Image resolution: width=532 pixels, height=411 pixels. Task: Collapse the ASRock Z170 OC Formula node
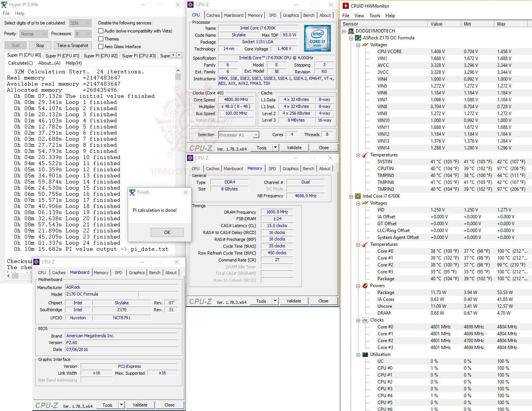pos(351,38)
